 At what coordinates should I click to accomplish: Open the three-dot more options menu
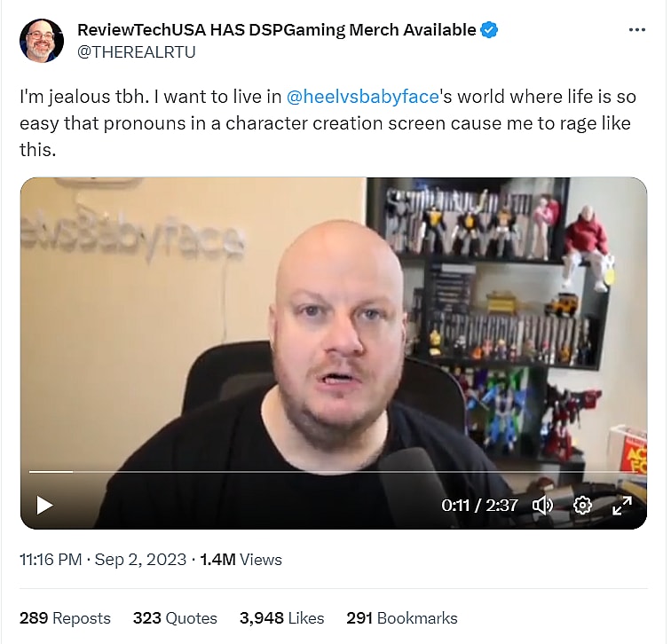636,30
